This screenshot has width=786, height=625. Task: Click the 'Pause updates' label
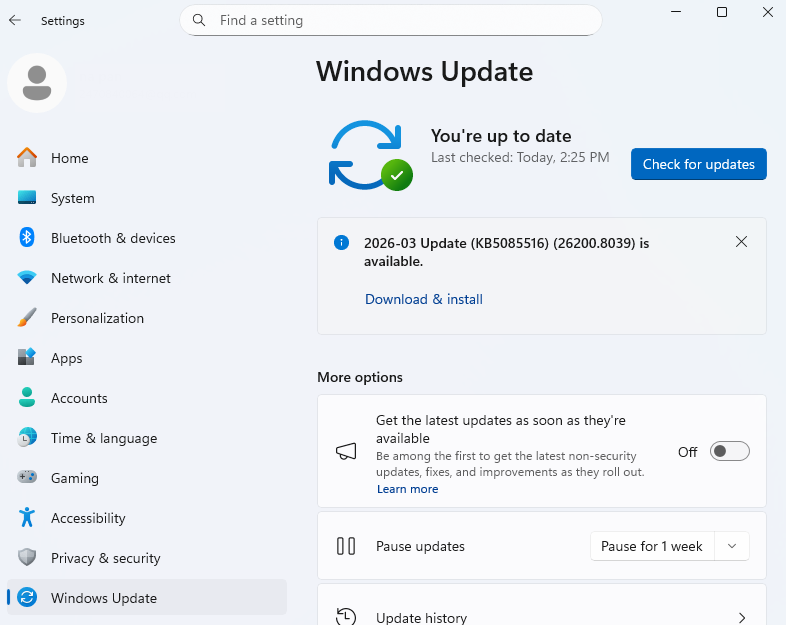421,546
